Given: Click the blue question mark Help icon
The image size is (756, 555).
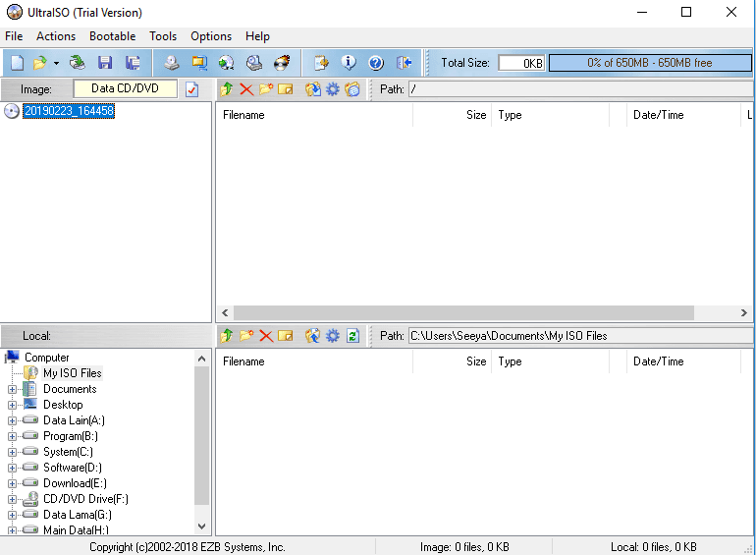Looking at the screenshot, I should [376, 63].
